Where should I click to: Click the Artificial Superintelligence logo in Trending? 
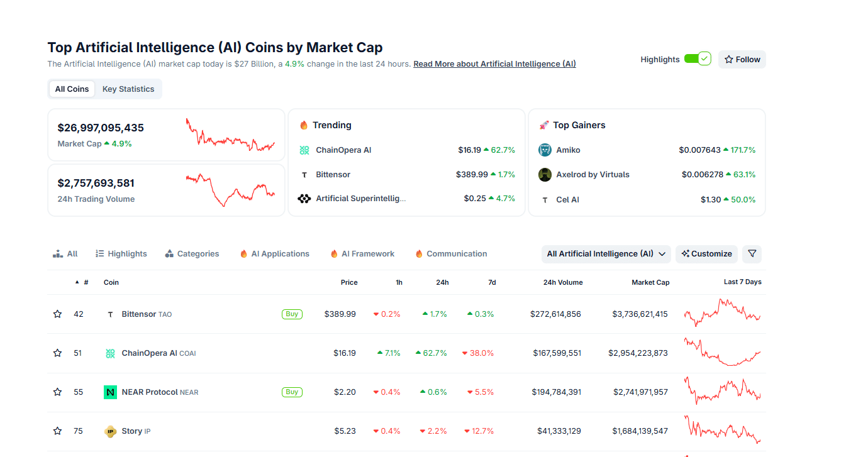304,199
